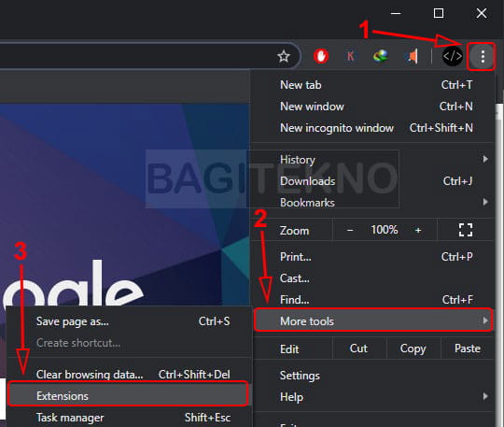Expand the Bookmarks submenu
This screenshot has width=504, height=427.
372,203
